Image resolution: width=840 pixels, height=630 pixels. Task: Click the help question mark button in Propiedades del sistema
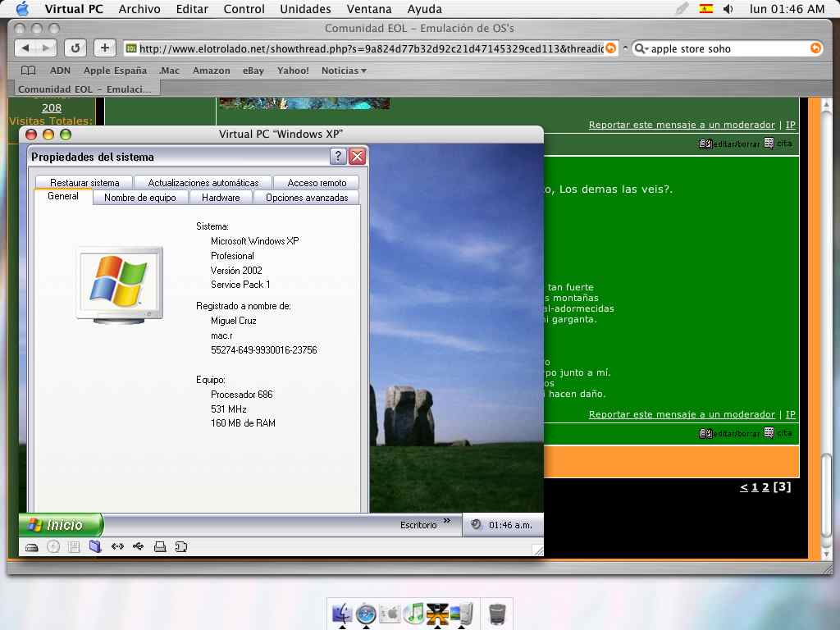coord(338,157)
